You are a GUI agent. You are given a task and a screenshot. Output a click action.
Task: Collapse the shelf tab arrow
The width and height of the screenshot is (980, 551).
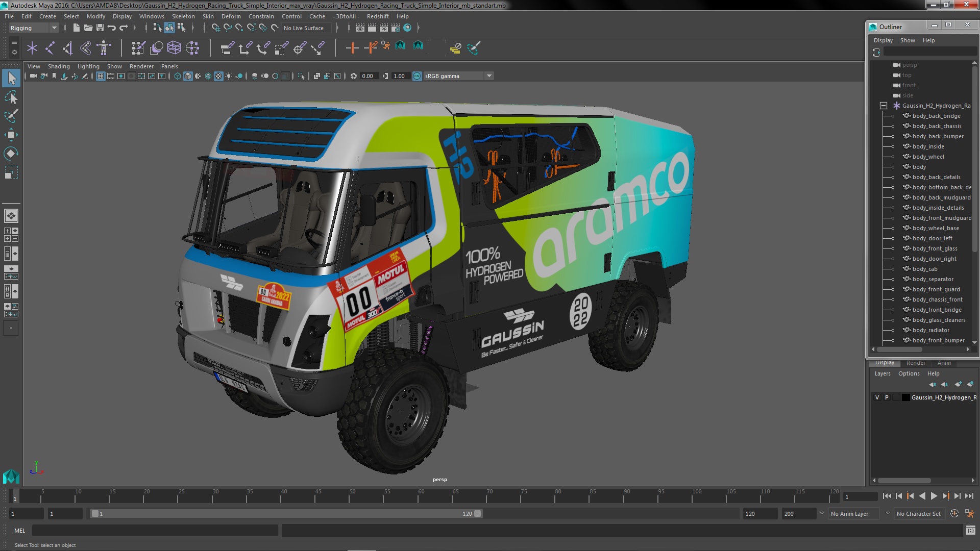[14, 43]
